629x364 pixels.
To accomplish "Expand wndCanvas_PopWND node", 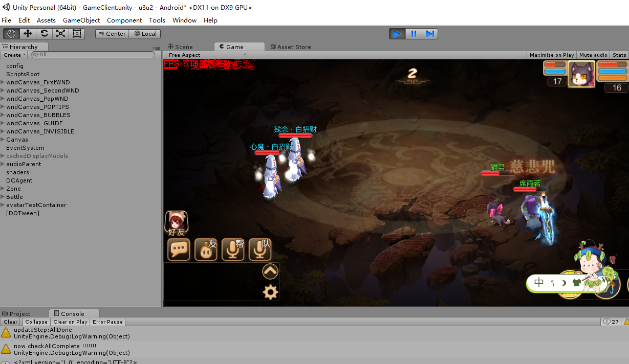I will tap(3, 99).
